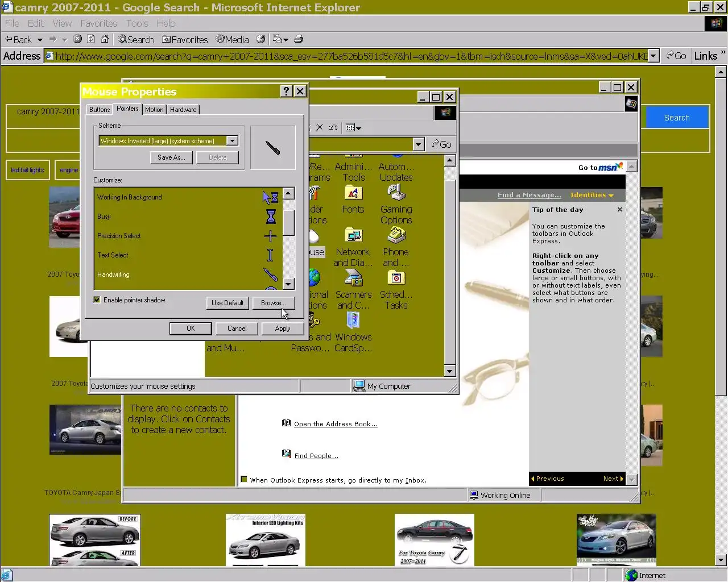Click the Interior LED Lighting Kits thumbnail
Screen dimensions: 728x582
click(266, 540)
